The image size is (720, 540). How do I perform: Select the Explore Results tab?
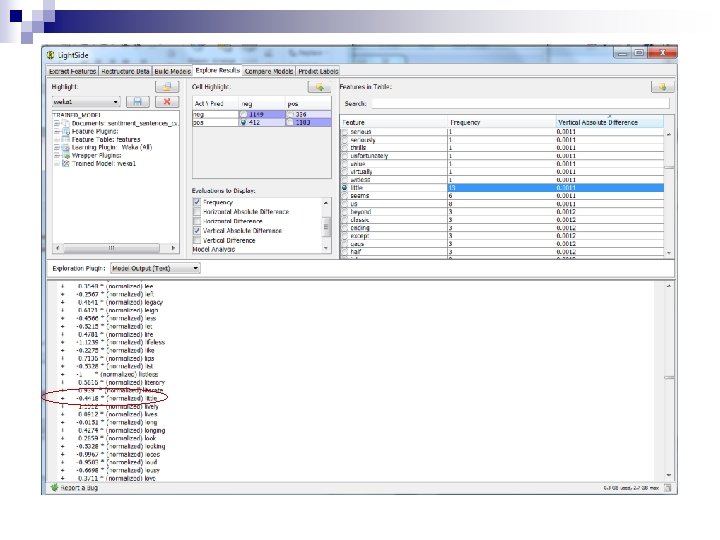[x=217, y=70]
